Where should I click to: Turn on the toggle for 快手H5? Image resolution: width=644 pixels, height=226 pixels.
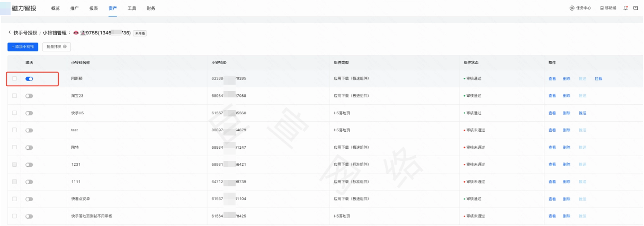click(x=29, y=113)
